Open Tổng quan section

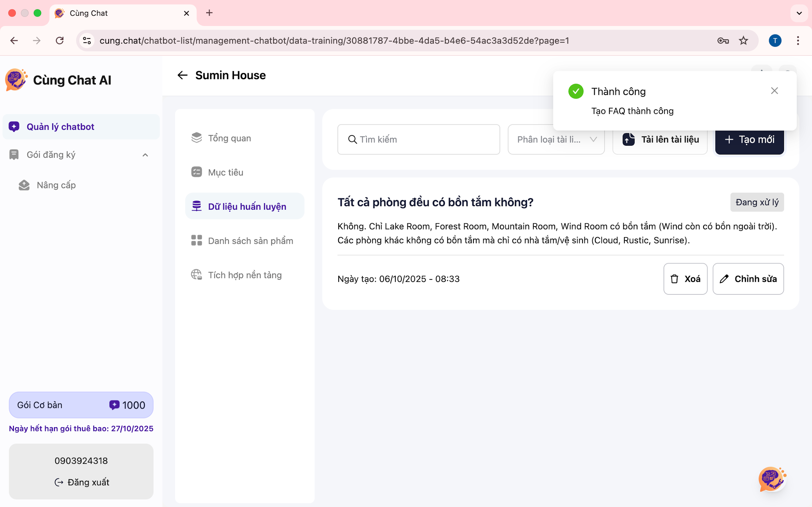point(229,138)
